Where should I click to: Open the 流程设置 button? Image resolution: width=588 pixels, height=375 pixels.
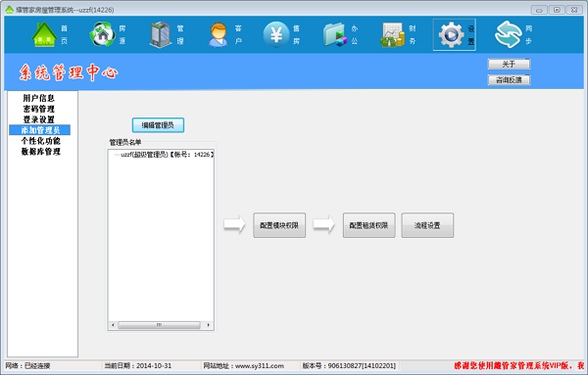pos(427,225)
